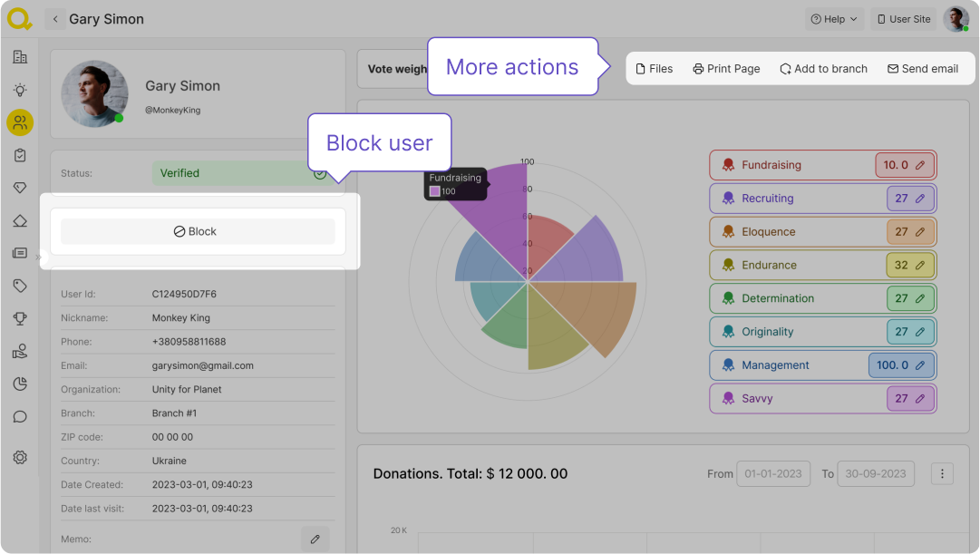Edit the Fundraising skill value

tap(920, 165)
